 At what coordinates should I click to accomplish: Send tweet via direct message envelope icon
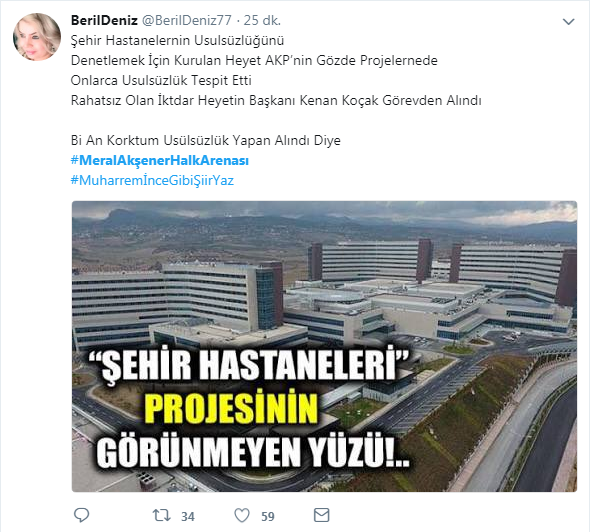[x=321, y=515]
